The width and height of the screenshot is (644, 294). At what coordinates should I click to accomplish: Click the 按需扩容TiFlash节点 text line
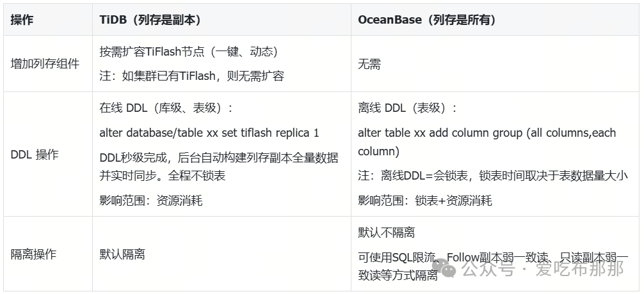point(189,52)
